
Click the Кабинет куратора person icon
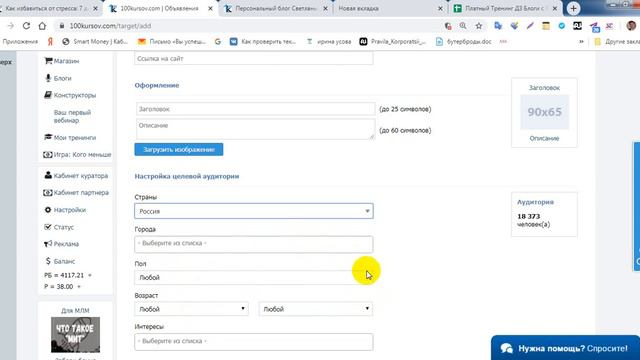click(x=48, y=176)
